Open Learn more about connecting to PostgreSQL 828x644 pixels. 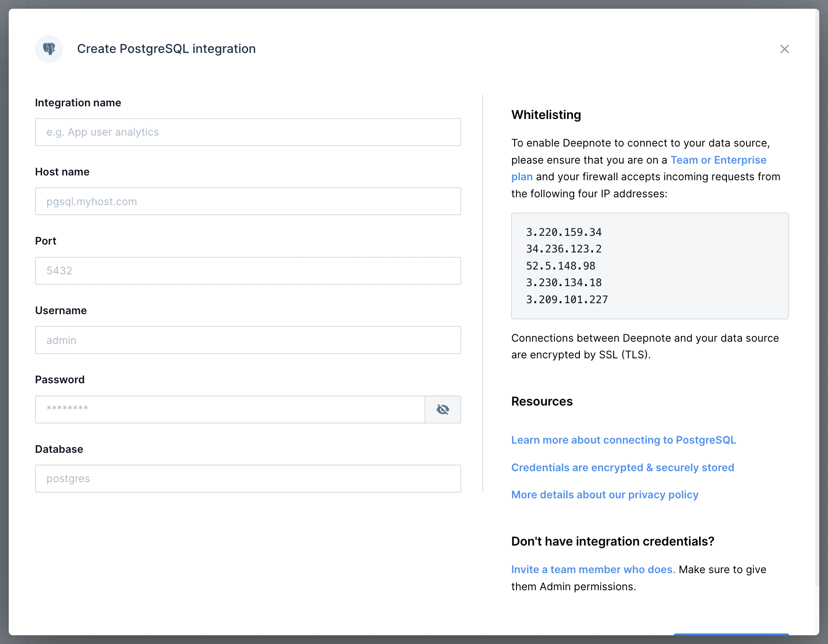623,440
